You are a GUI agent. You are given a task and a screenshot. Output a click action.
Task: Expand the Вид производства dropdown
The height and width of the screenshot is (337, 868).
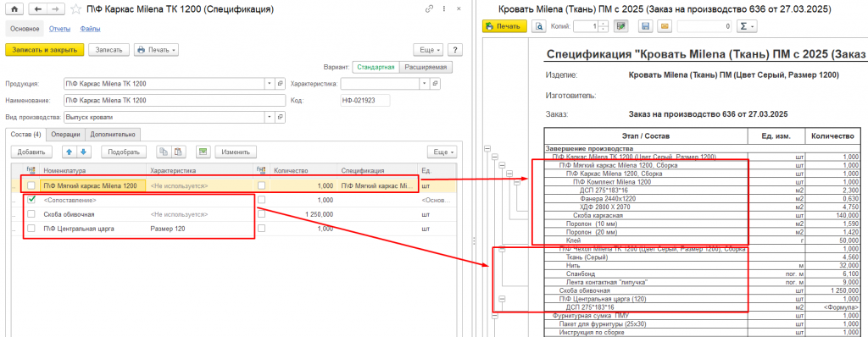pyautogui.click(x=269, y=118)
